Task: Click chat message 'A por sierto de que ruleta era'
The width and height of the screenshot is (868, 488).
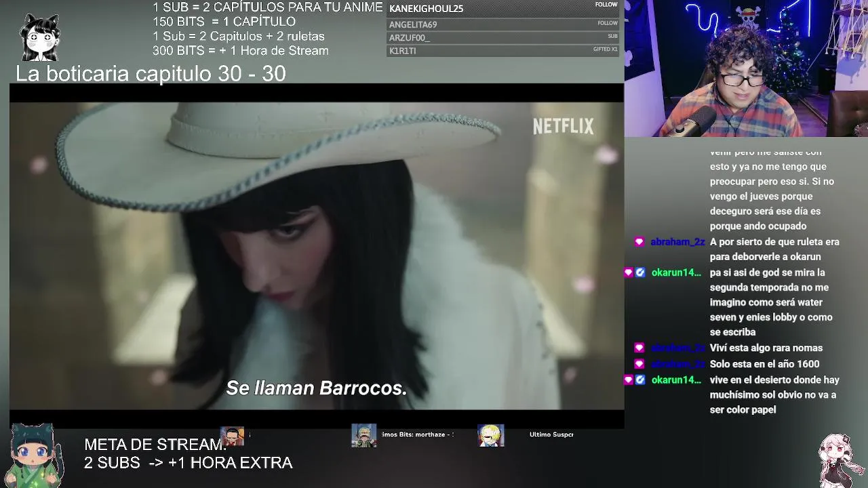Action: click(x=774, y=242)
